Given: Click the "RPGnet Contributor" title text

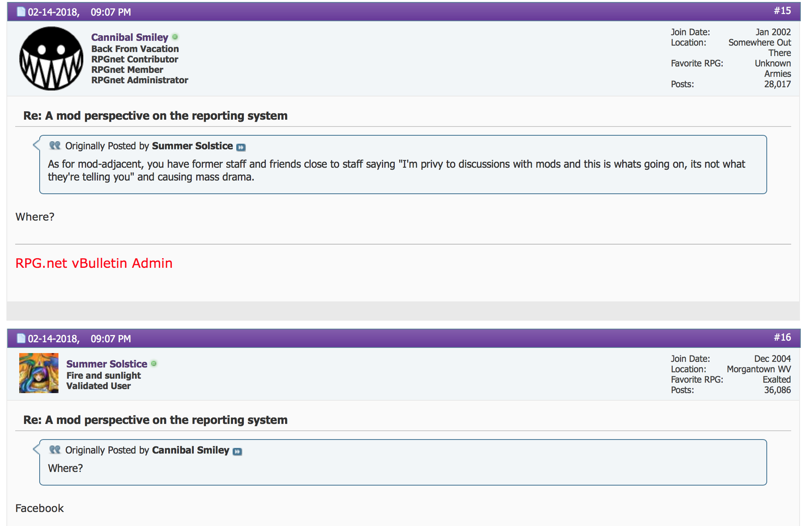Looking at the screenshot, I should tap(135, 59).
